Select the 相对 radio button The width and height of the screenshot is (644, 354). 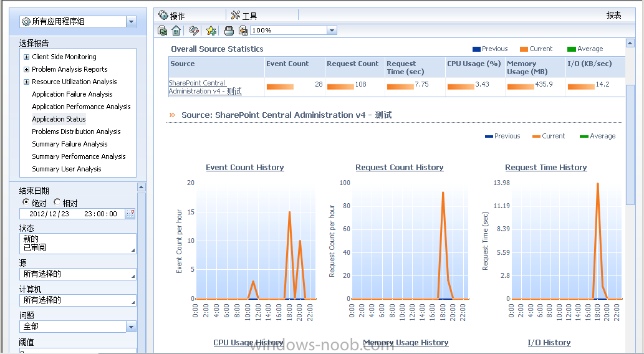coord(57,202)
